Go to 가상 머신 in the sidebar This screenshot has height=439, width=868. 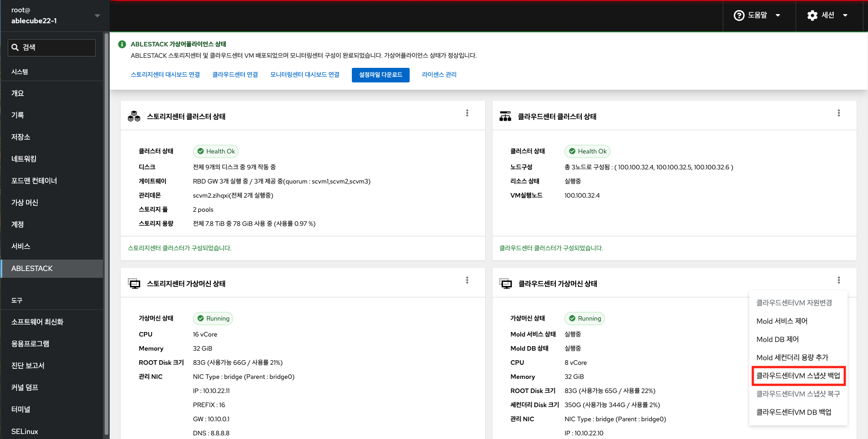25,203
